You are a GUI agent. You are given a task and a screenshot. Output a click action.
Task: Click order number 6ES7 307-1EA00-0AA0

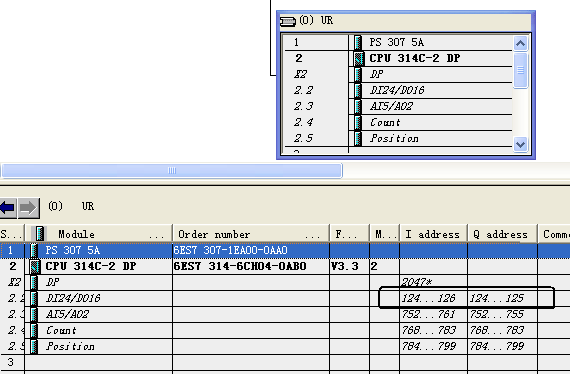tap(230, 250)
